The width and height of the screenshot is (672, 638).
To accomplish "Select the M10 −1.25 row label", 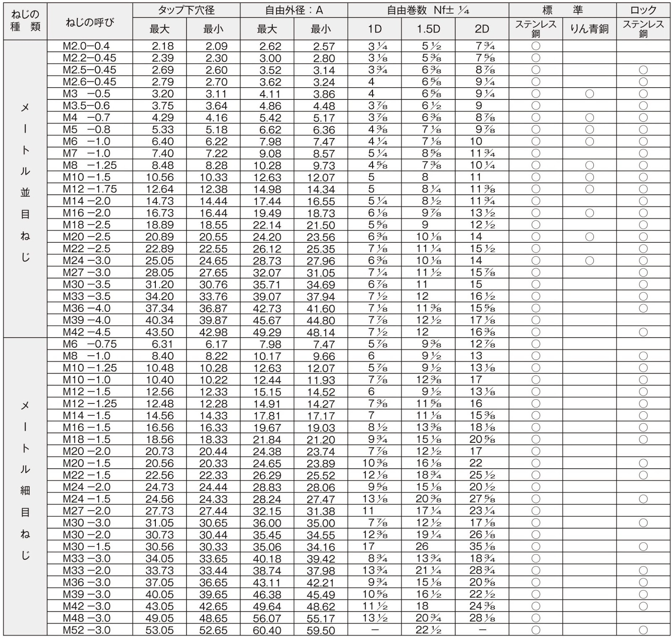I will coord(89,368).
